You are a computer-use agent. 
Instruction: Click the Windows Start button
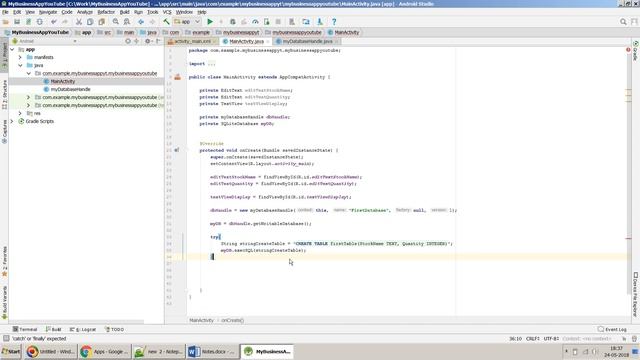coord(11,351)
